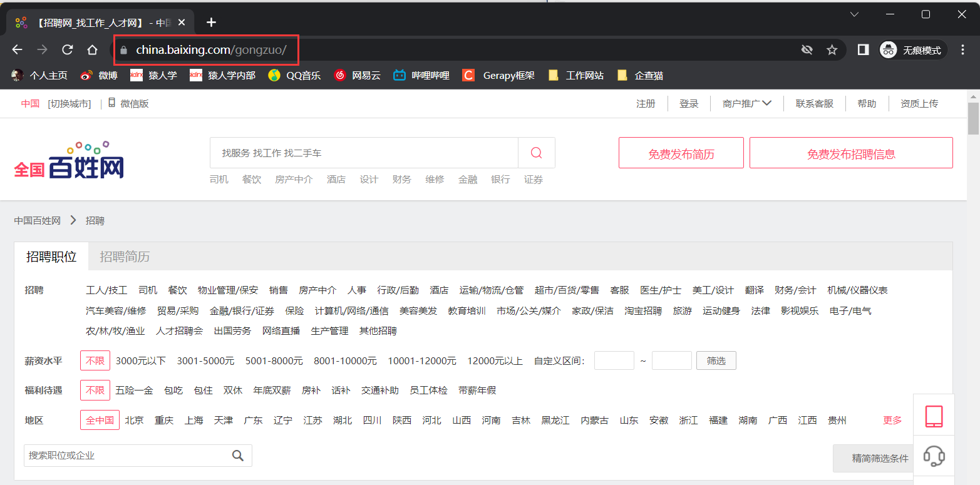Viewport: 980px width, 485px height.
Task: Click the 筛选 salary filter button
Action: [716, 361]
